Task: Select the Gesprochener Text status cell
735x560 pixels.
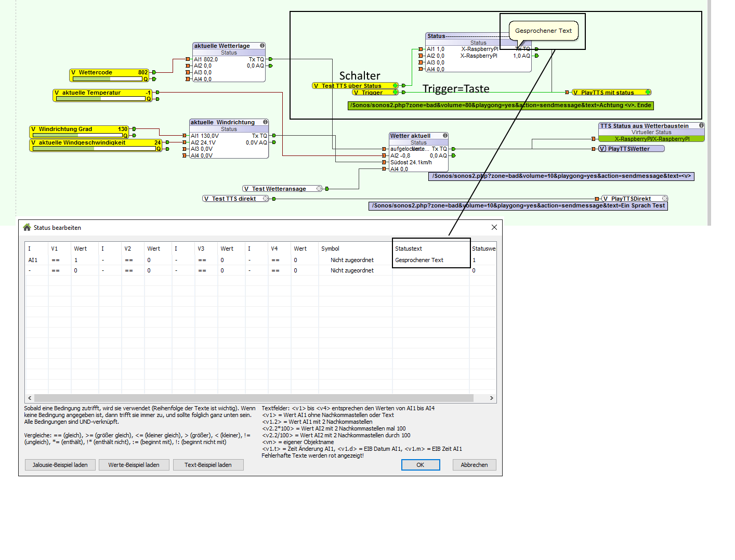Action: 419,260
